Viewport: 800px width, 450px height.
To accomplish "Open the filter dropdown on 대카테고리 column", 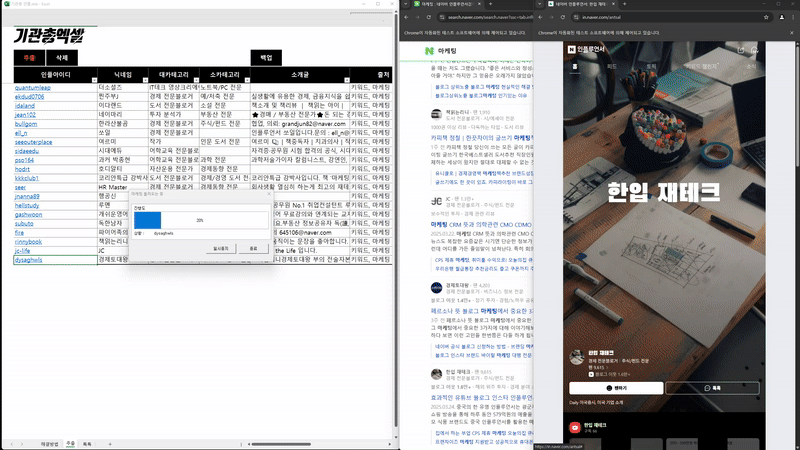I will [x=196, y=80].
